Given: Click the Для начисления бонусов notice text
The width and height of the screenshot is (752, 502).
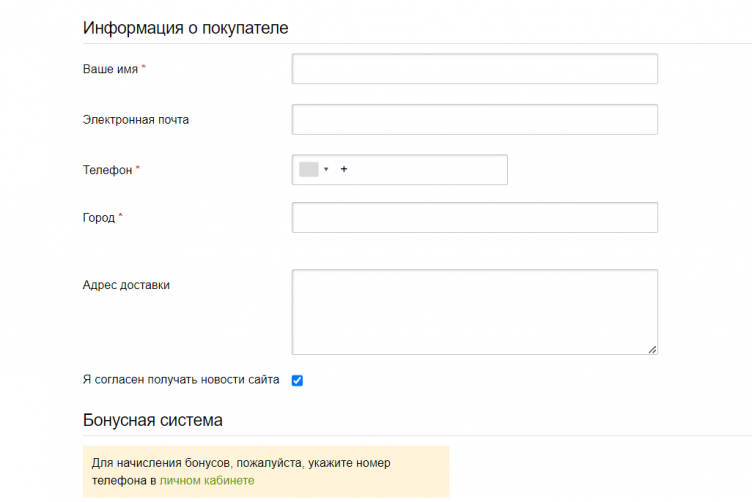Looking at the screenshot, I should (241, 471).
